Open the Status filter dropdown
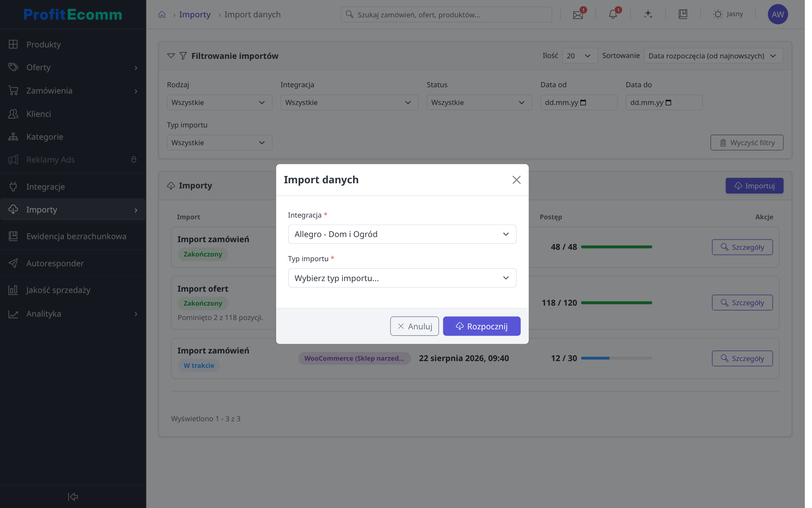Image resolution: width=812 pixels, height=508 pixels. tap(479, 102)
